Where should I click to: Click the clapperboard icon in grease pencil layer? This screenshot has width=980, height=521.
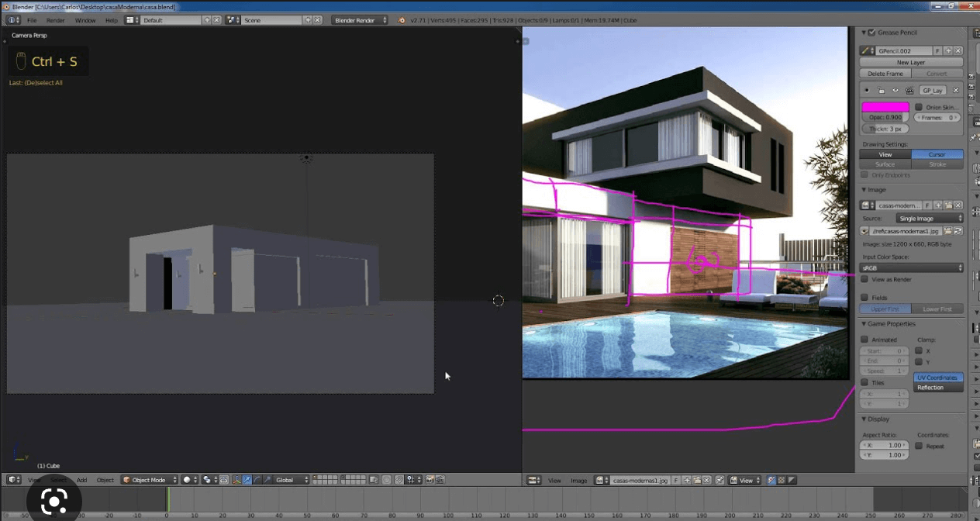909,91
